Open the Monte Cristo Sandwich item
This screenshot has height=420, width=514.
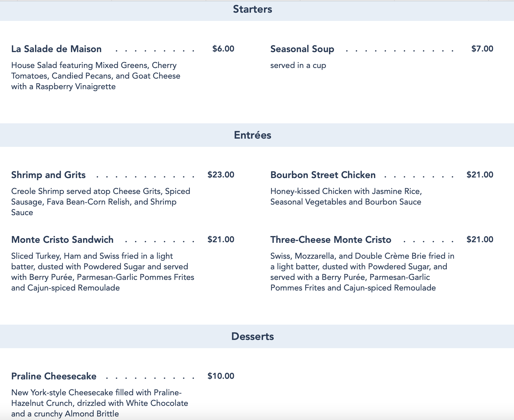click(x=62, y=240)
